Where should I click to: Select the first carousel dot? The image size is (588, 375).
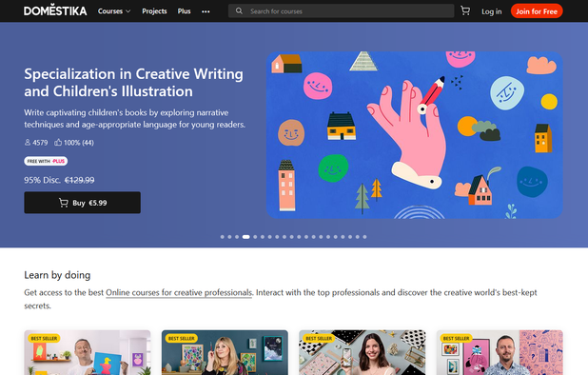coord(223,237)
